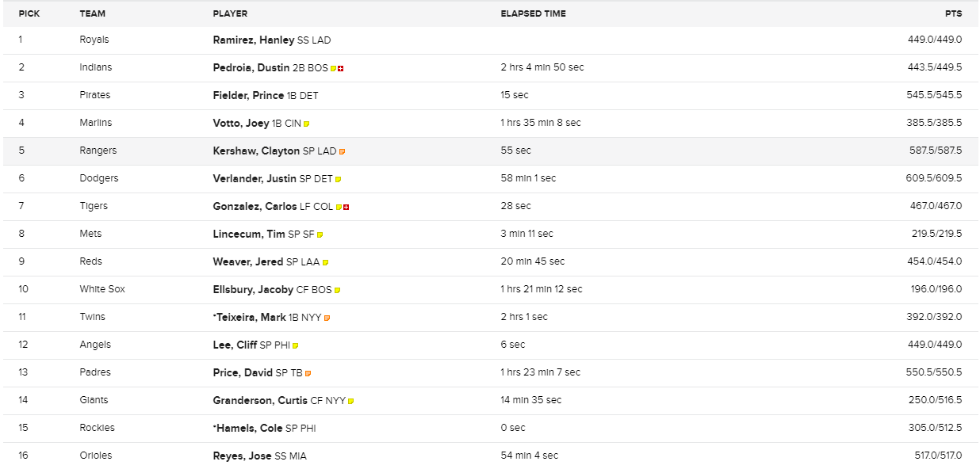Click the note icon beside Curtis Granderson
This screenshot has height=469, width=980.
coord(351,402)
